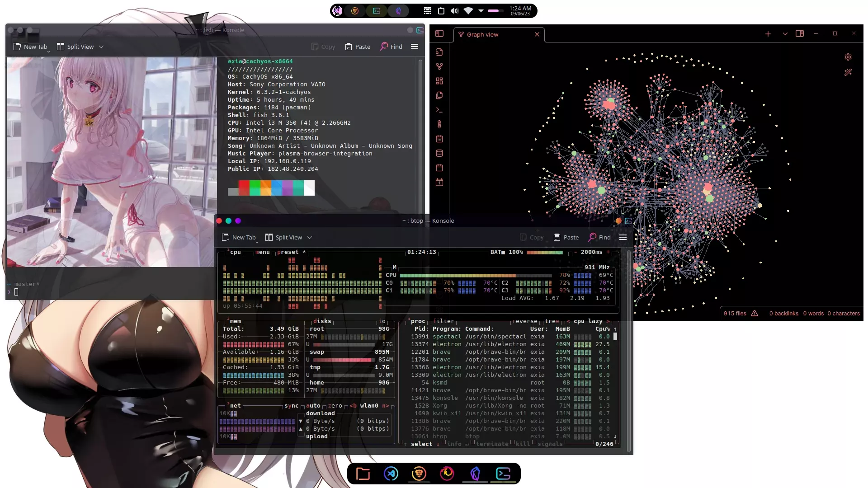Viewport: 868px width, 488px height.
Task: Increase btop update interval with plus
Action: [x=608, y=252]
